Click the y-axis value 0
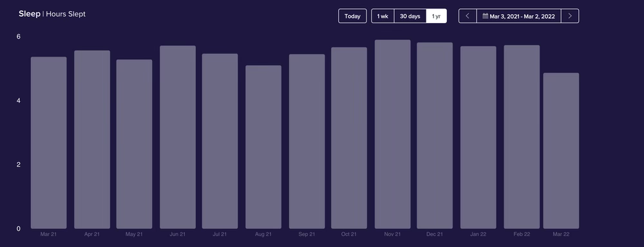The width and height of the screenshot is (644, 247). pyautogui.click(x=19, y=228)
